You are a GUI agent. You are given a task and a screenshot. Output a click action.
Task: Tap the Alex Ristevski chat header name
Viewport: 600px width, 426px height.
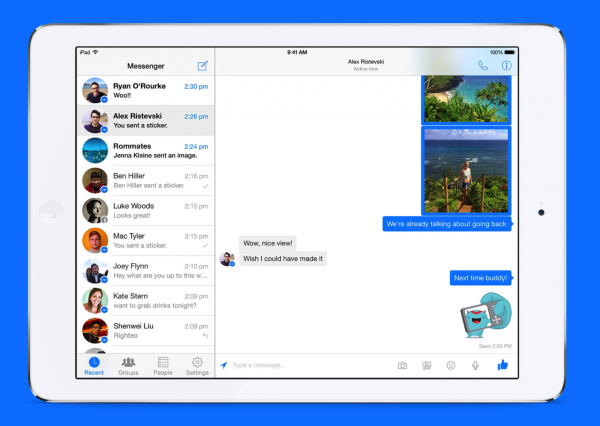[366, 62]
